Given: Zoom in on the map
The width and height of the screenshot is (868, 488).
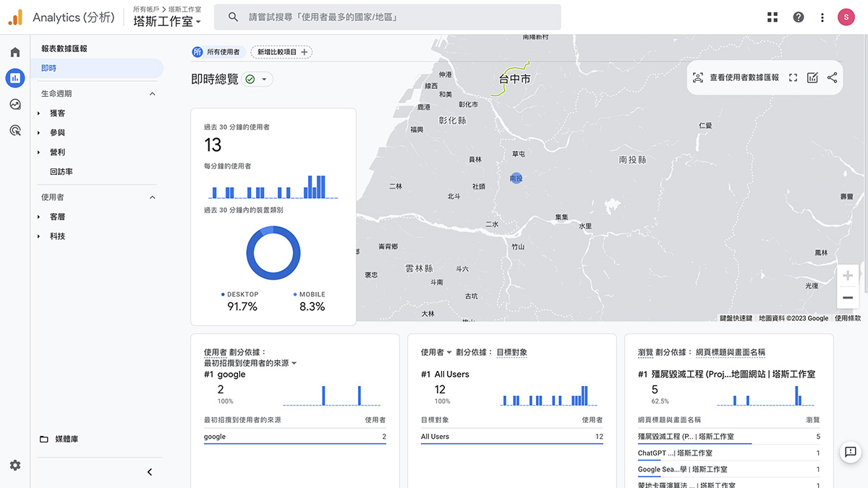Looking at the screenshot, I should pyautogui.click(x=848, y=275).
